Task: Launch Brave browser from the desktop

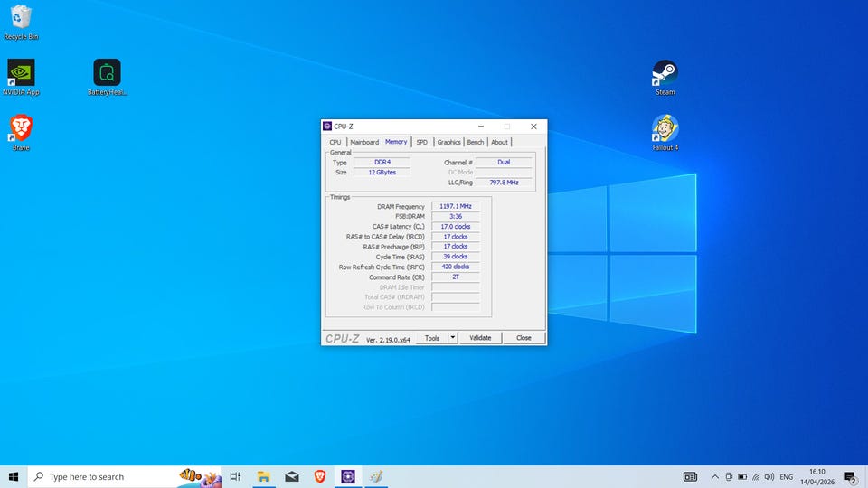Action: click(21, 129)
